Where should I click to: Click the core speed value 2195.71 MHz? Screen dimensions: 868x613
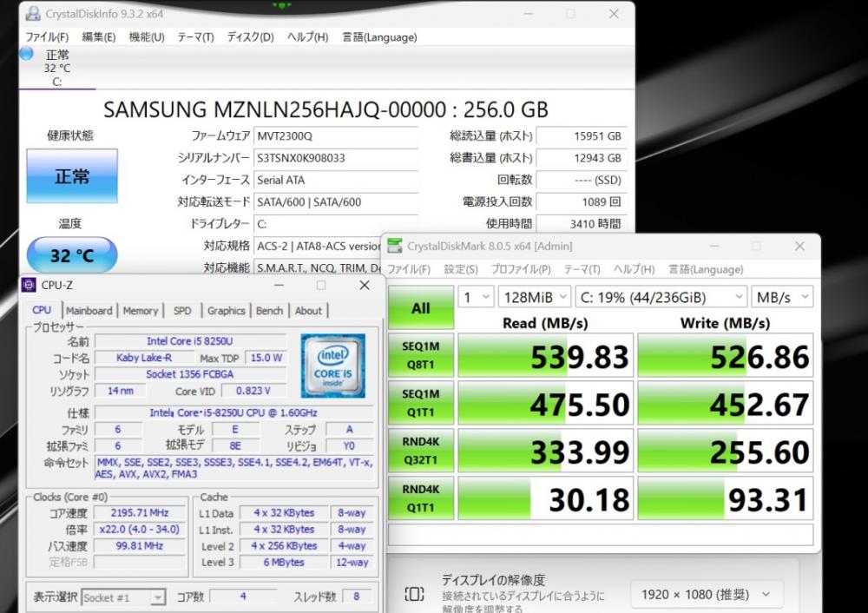(140, 513)
